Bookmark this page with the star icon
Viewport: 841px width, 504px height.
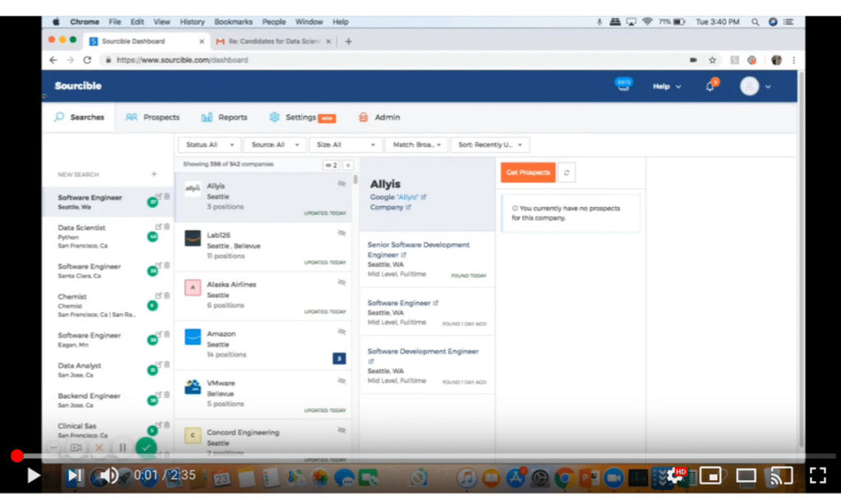coord(712,60)
